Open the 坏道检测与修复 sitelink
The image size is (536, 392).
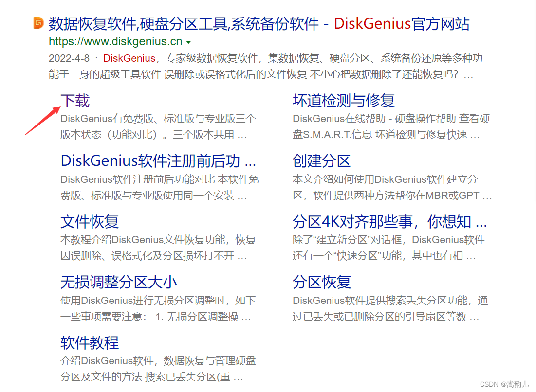[x=344, y=101]
